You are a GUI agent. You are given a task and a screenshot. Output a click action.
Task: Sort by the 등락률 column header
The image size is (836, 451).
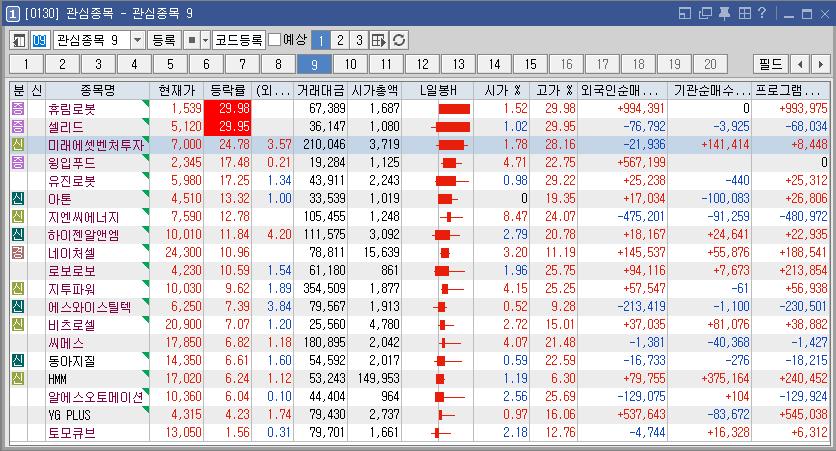[228, 90]
